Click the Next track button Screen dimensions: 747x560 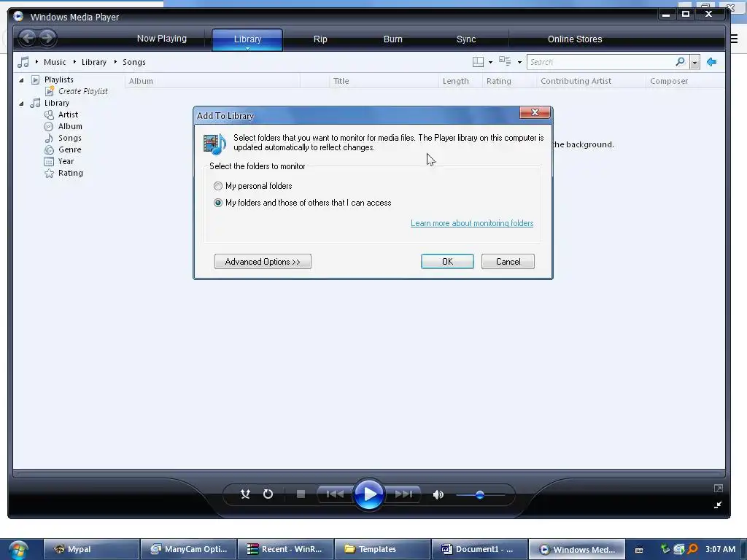click(x=403, y=494)
